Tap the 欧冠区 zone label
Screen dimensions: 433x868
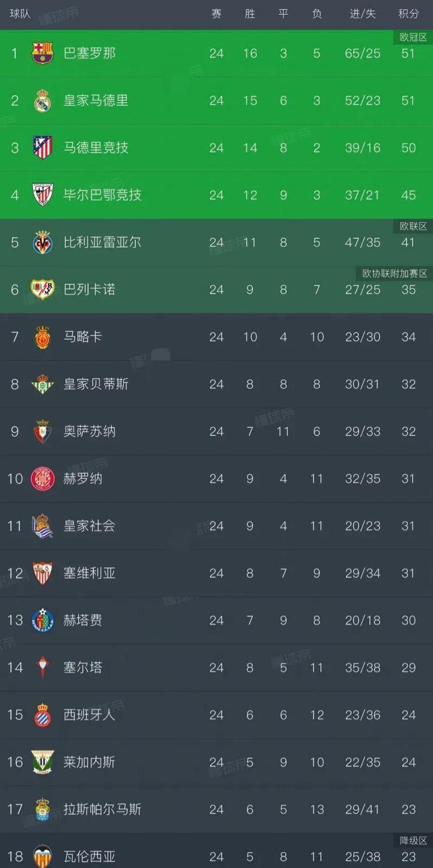(x=413, y=37)
